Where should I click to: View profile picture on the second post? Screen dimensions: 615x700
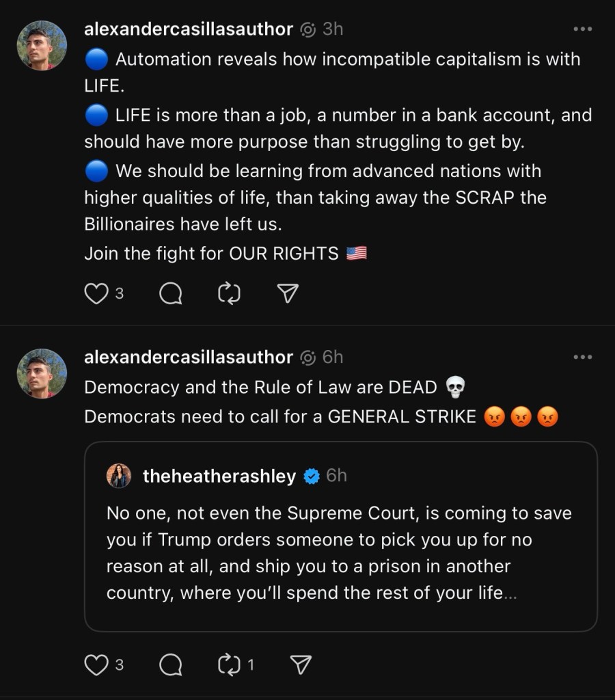pyautogui.click(x=42, y=373)
